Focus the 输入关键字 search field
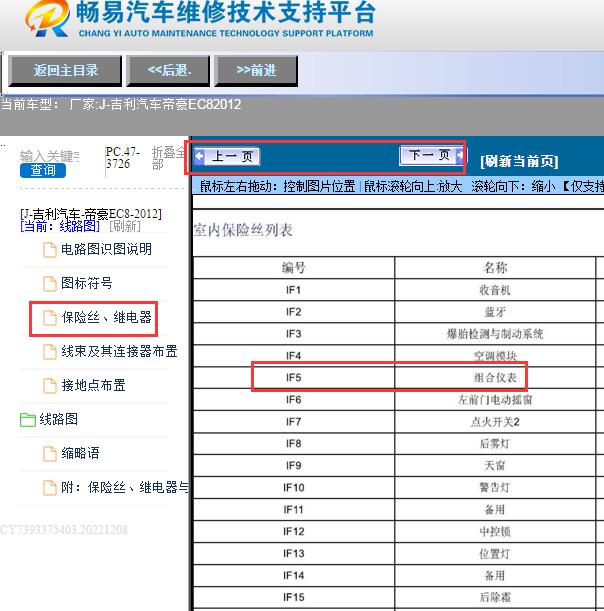 point(50,156)
